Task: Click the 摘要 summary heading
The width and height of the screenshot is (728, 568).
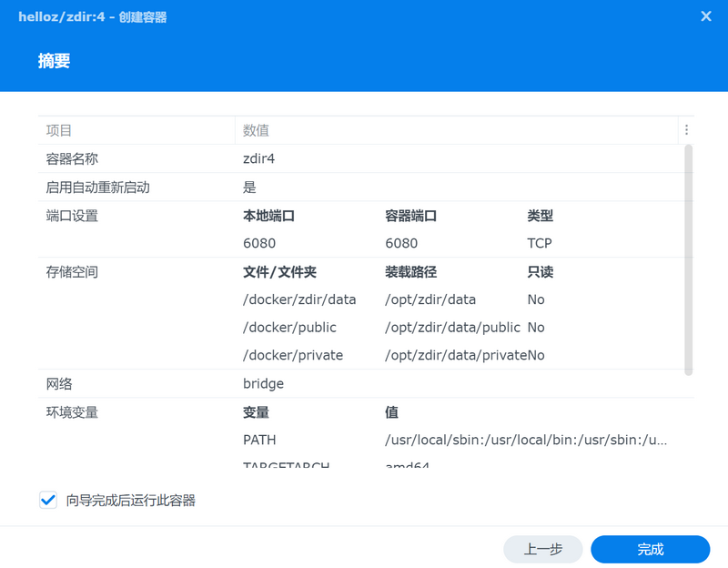Action: (x=54, y=61)
